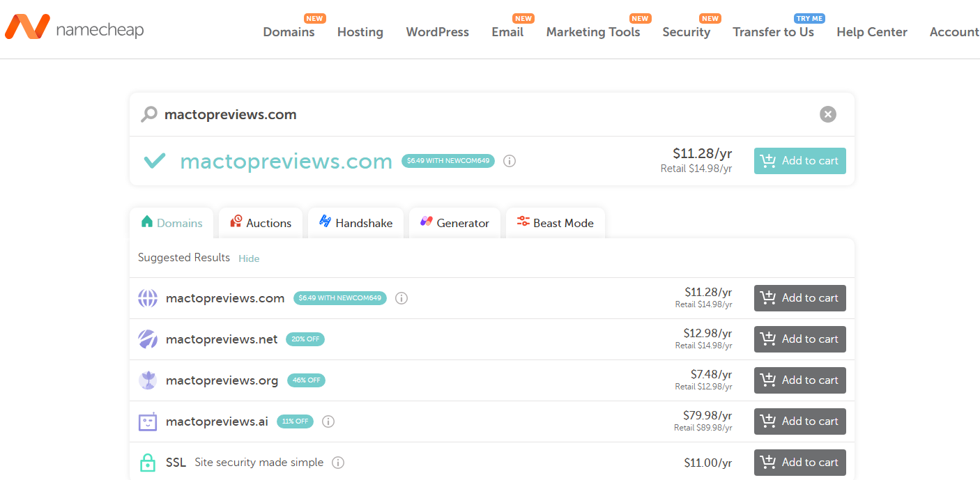Click the .ai robot icon for mactopreviews.ai
980x480 pixels.
(148, 421)
